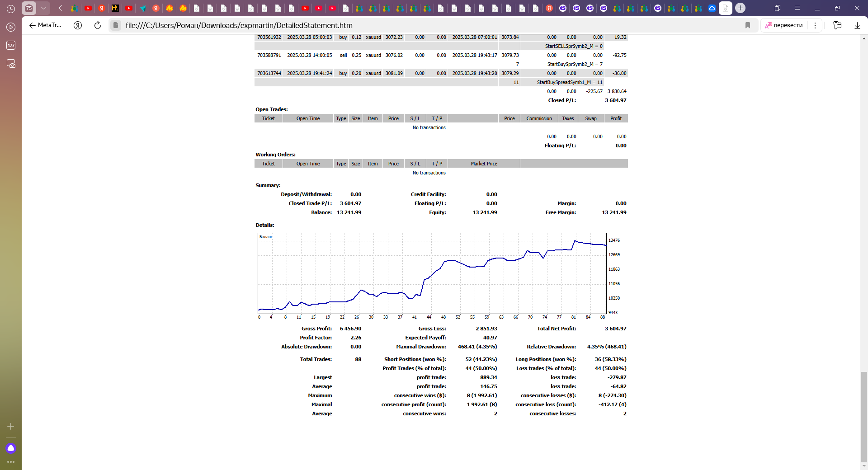Open the tab group counter showing 75
The height and width of the screenshot is (470, 868).
(x=29, y=8)
